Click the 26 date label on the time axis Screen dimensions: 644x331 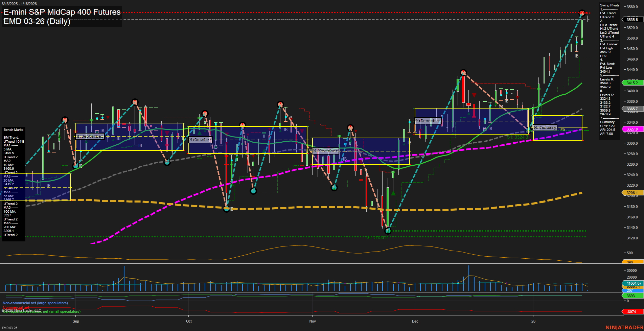pos(533,322)
